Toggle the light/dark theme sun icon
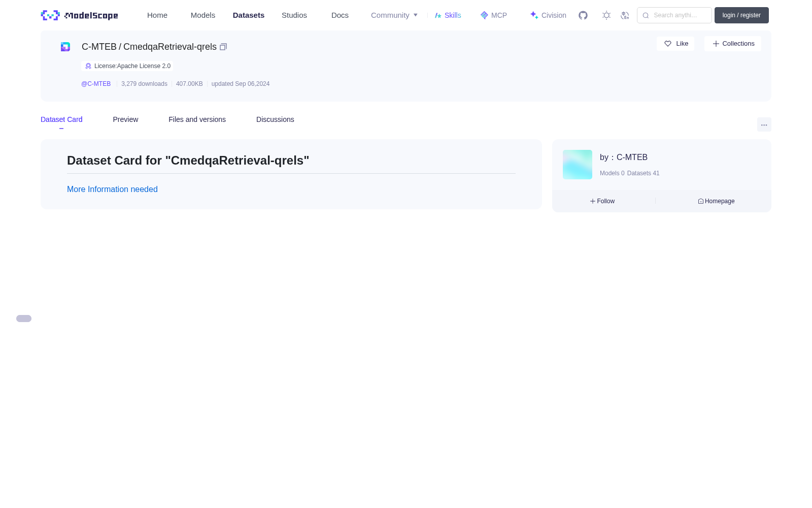This screenshot has height=508, width=812. pos(606,15)
